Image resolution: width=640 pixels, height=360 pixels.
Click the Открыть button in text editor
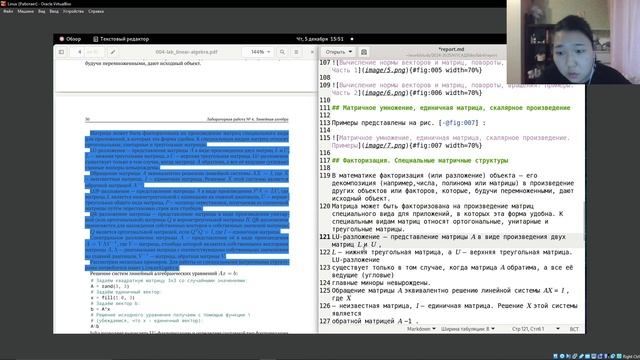coord(336,52)
